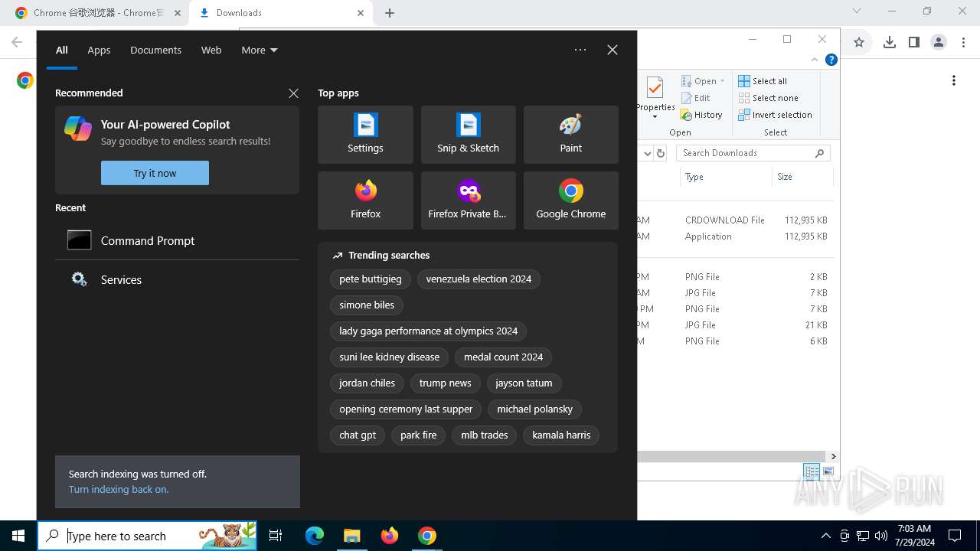Bookmark this page with star icon
980x551 pixels.
tap(859, 43)
